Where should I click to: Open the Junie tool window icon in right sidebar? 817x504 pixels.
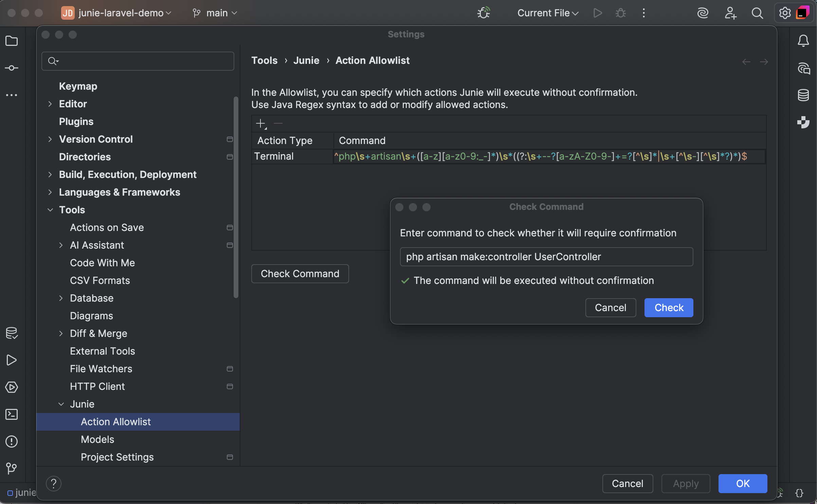(803, 122)
